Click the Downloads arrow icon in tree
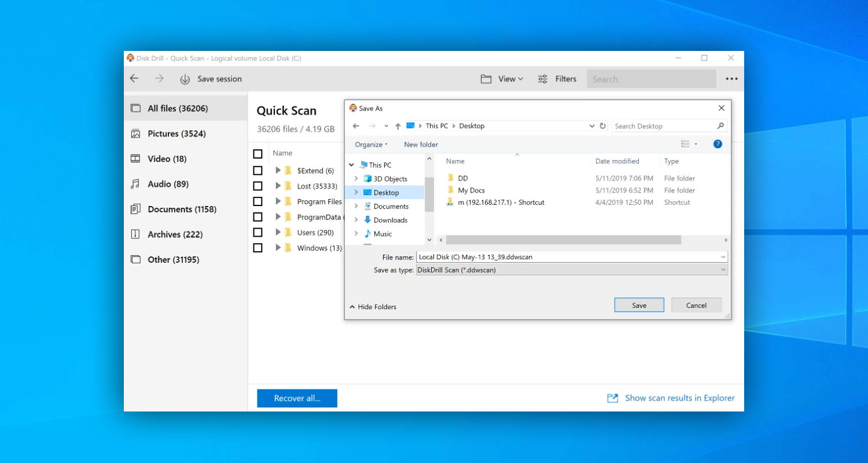This screenshot has width=868, height=463. coord(367,220)
